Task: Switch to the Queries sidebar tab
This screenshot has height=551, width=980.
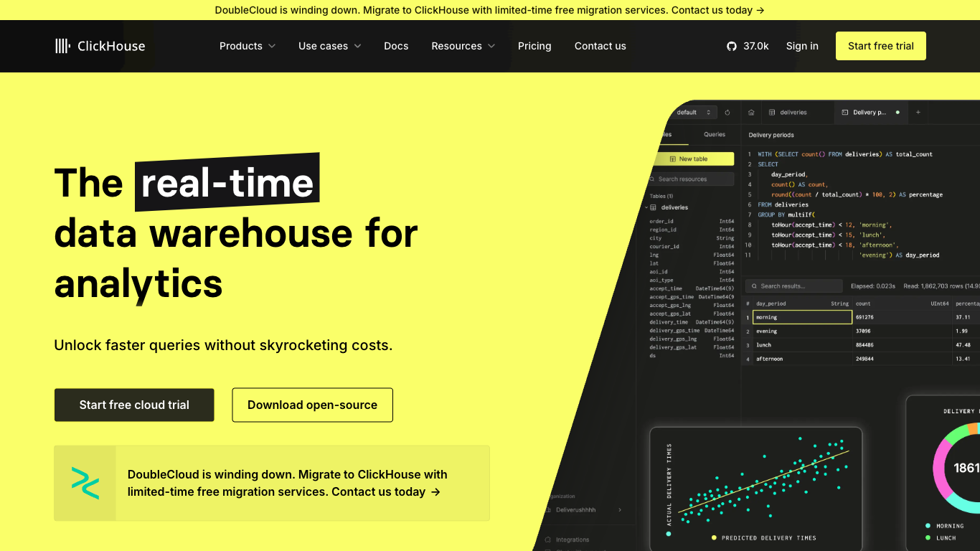Action: (715, 135)
